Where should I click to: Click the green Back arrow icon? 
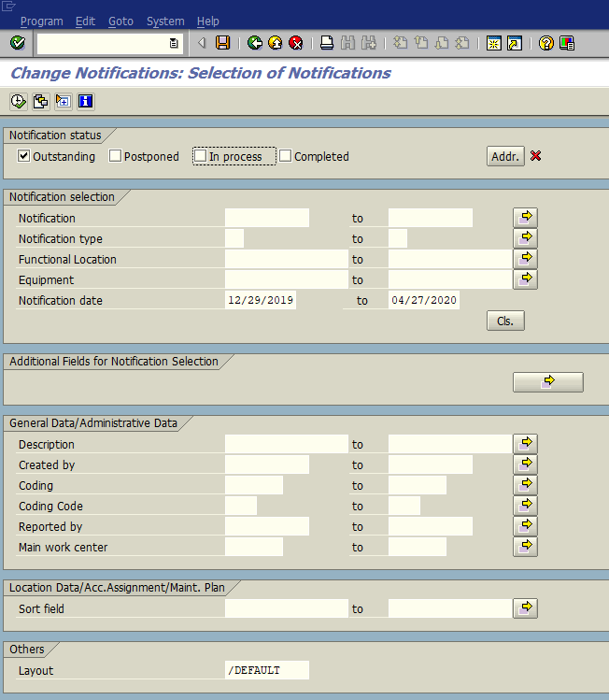pos(254,43)
